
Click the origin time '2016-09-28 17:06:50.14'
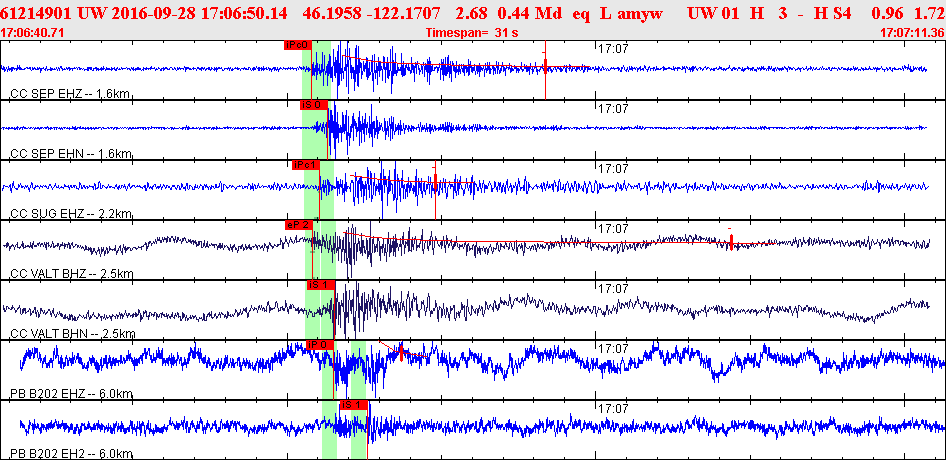(x=198, y=14)
